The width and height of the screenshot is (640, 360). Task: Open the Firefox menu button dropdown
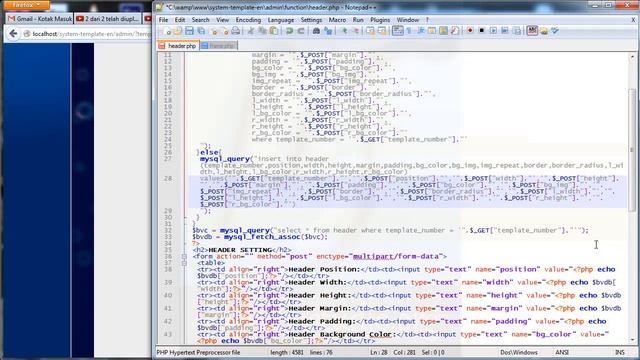coord(26,5)
